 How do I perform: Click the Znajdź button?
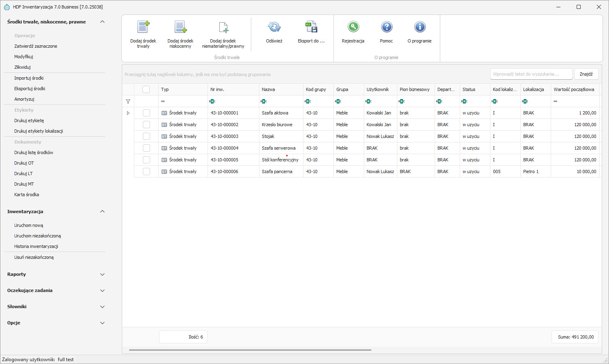586,74
